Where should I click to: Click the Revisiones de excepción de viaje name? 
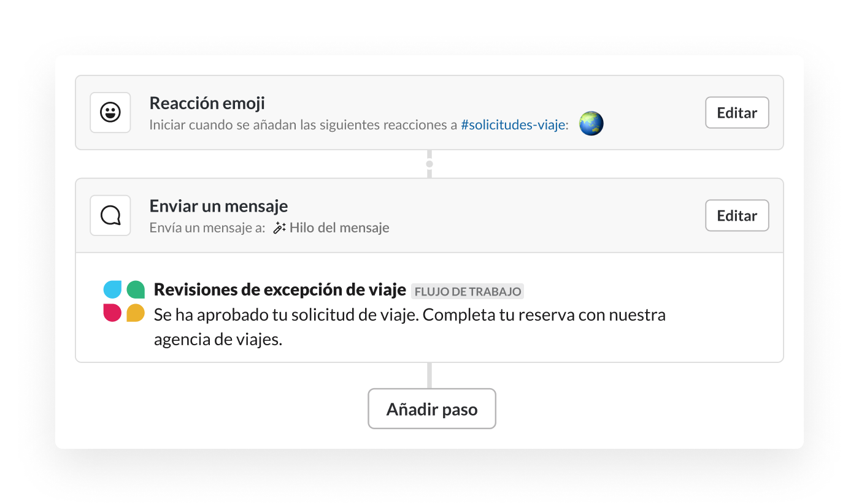pyautogui.click(x=280, y=289)
